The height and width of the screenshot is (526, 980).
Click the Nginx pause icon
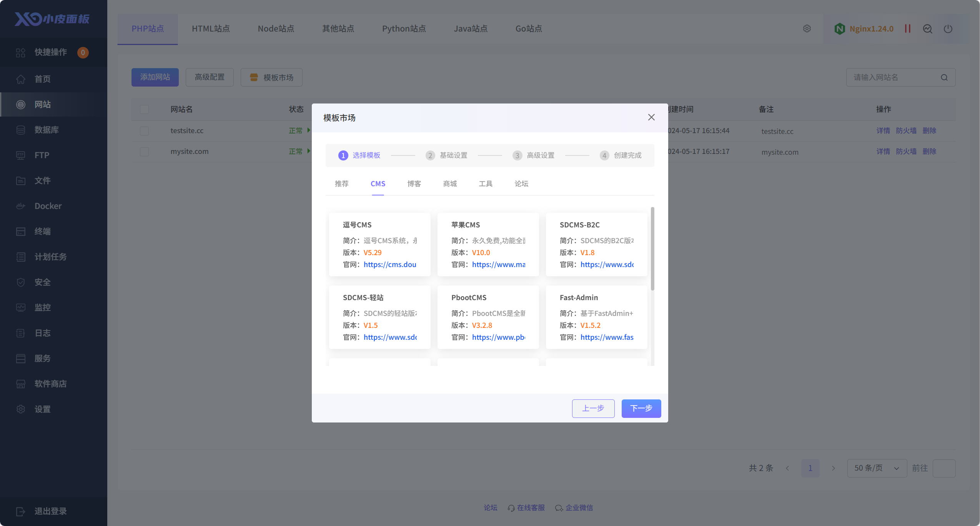pyautogui.click(x=908, y=29)
